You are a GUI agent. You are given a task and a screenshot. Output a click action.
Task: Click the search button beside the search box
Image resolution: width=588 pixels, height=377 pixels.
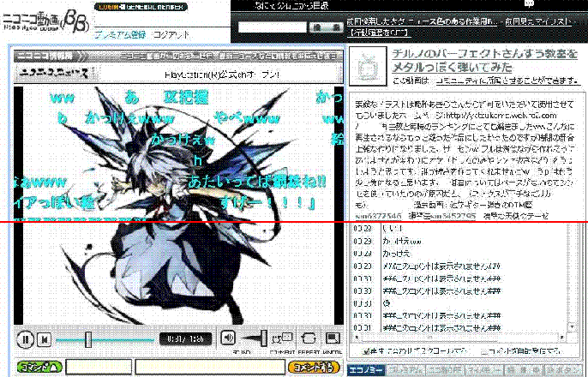tap(326, 27)
